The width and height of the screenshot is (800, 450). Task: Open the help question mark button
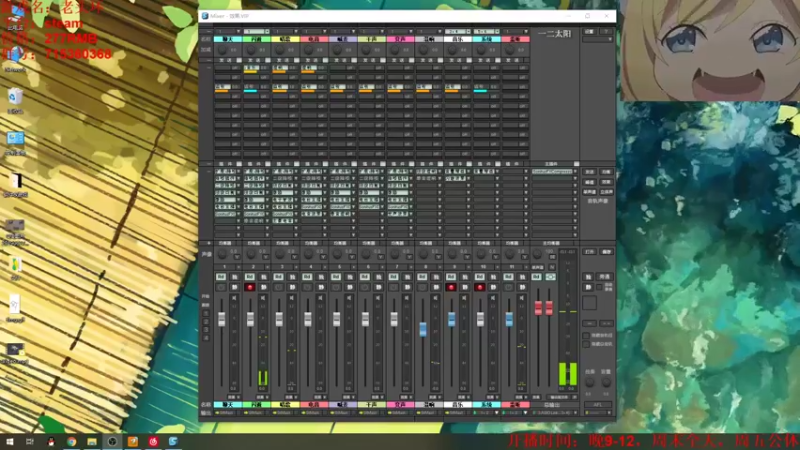[x=607, y=32]
